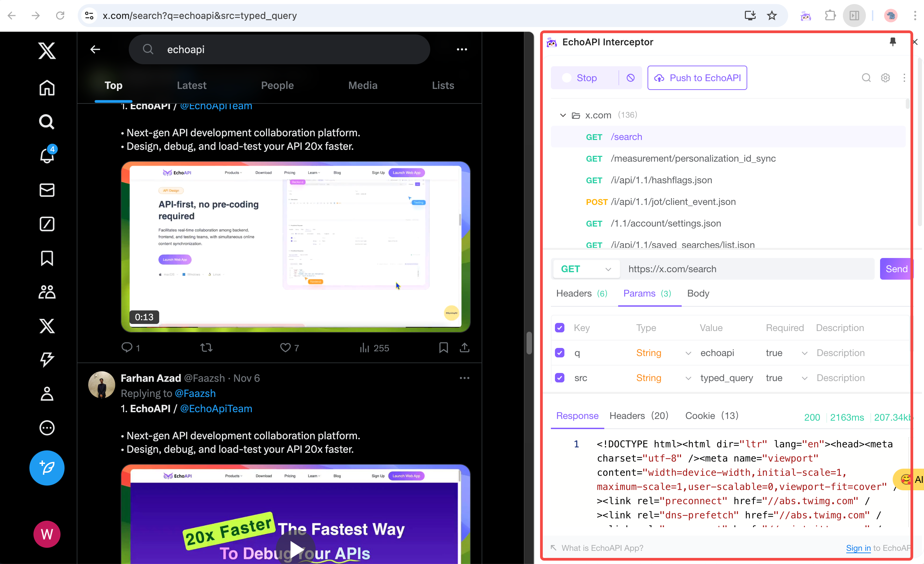
Task: Click clear requests icon beside Stop
Action: [630, 78]
